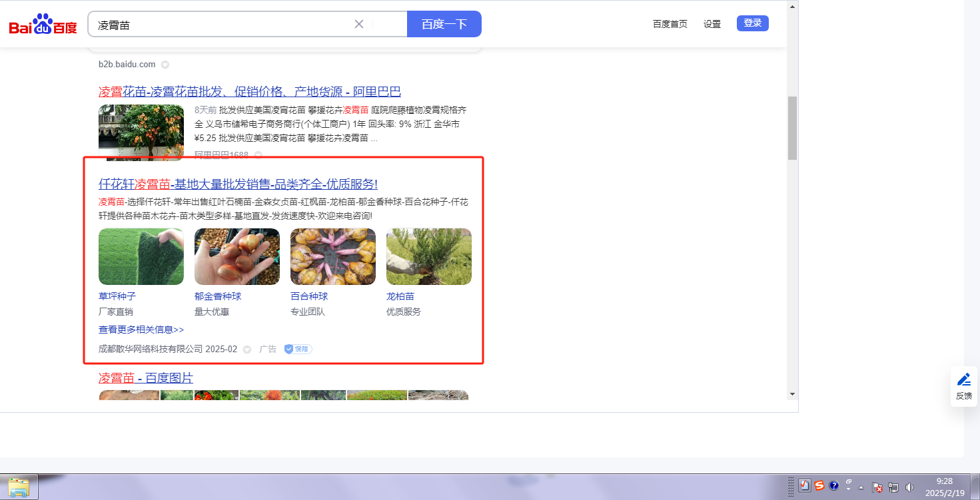Image resolution: width=980 pixels, height=500 pixels.
Task: Click the 郁金香种球 link
Action: click(x=218, y=296)
